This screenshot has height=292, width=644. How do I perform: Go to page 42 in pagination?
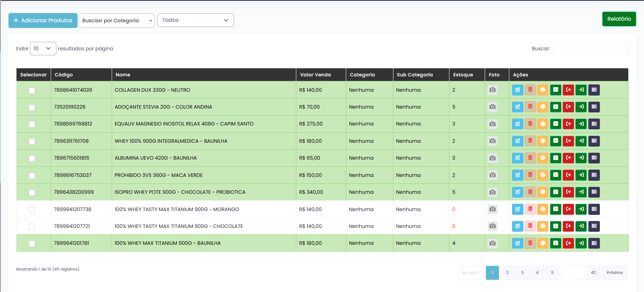pos(593,273)
